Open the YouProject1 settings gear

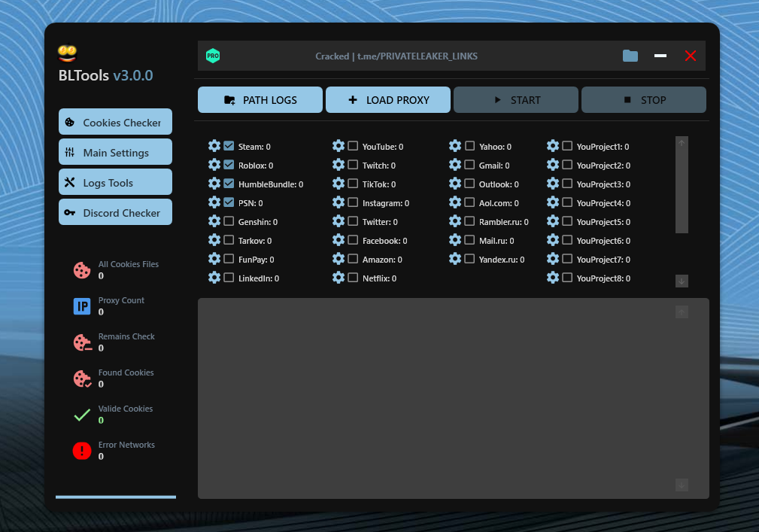pos(554,146)
